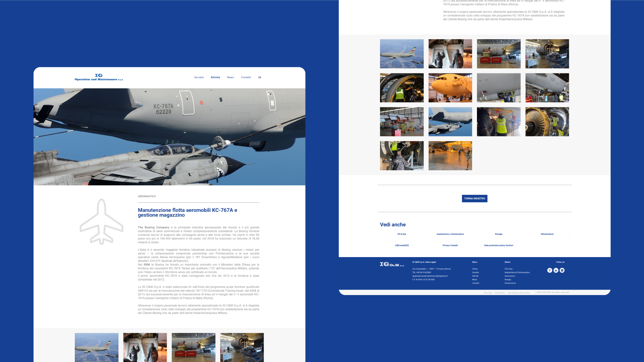This screenshot has height=362, width=644.
Task: Click Impiantistica & Farmaceutico in footer Settori
Action: pos(517,273)
